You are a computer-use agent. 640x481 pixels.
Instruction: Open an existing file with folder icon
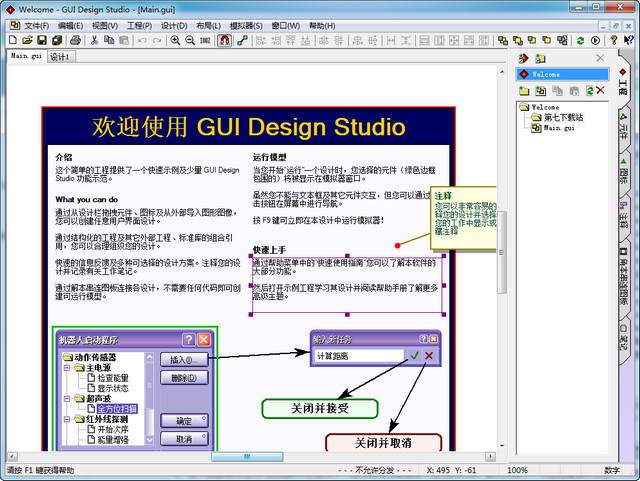pyautogui.click(x=27, y=40)
